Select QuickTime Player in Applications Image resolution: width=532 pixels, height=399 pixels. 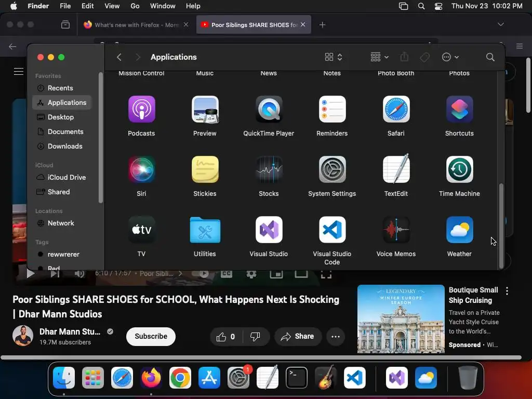(269, 109)
